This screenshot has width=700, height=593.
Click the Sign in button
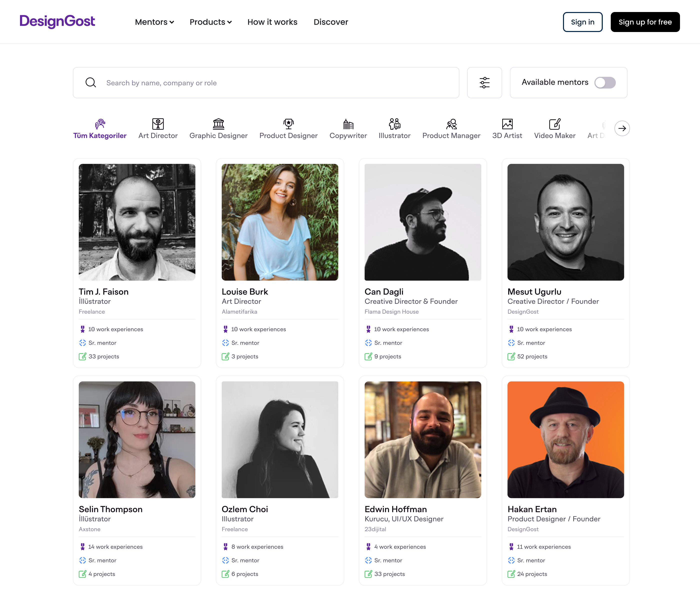tap(582, 22)
